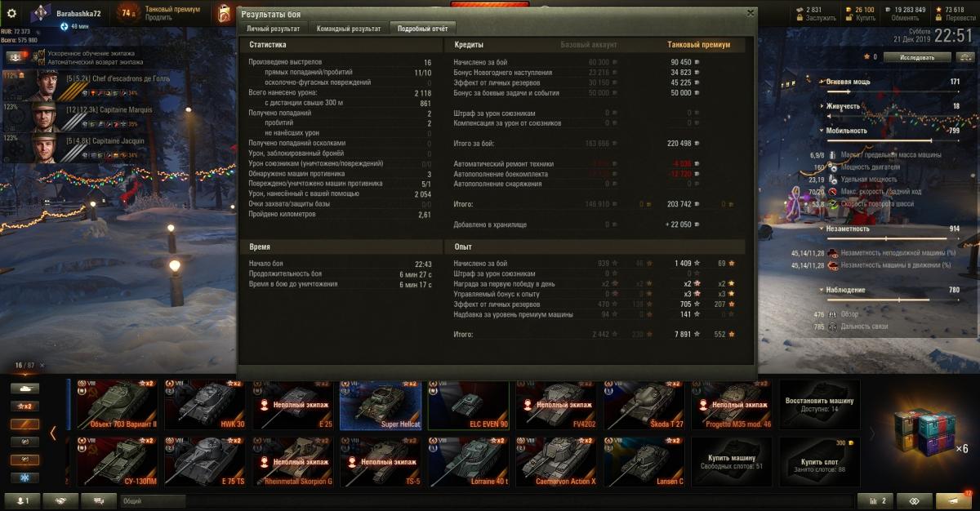Screen dimensions: 980x511
Task: Select TS-5 tank in carousel
Action: click(381, 462)
